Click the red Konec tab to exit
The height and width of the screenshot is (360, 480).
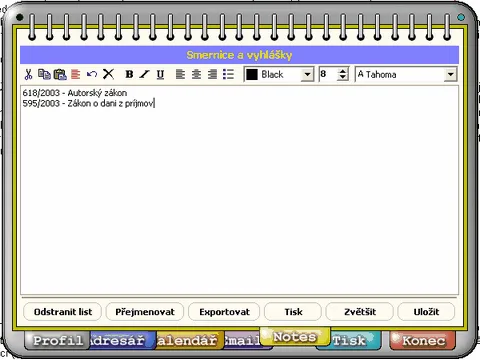click(423, 341)
